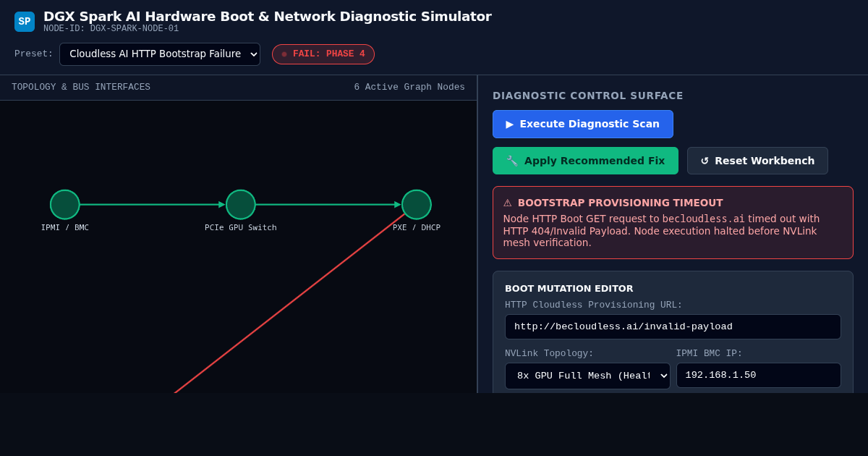Click the FAIL: PHASE 4 status badge

(323, 54)
